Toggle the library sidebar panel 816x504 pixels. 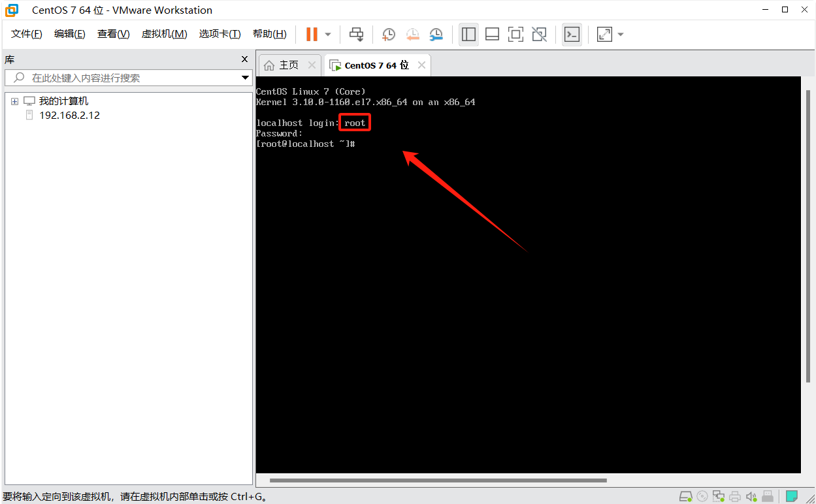coord(468,34)
